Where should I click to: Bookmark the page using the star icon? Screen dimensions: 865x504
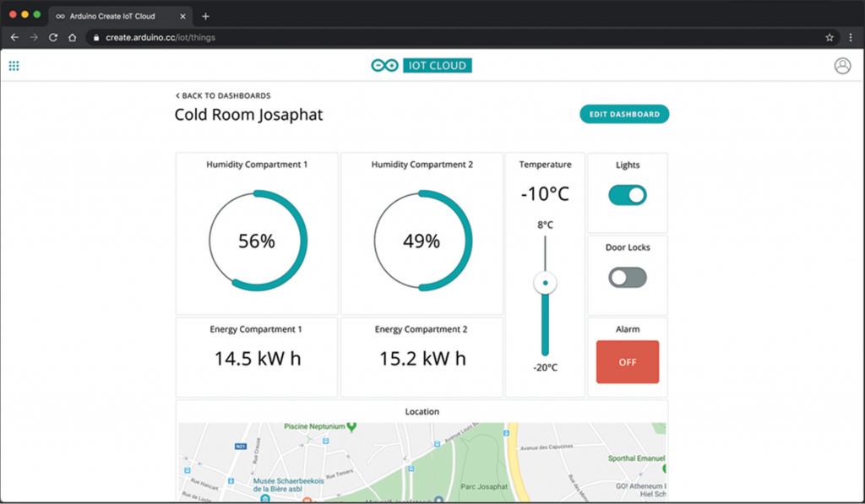[x=830, y=37]
